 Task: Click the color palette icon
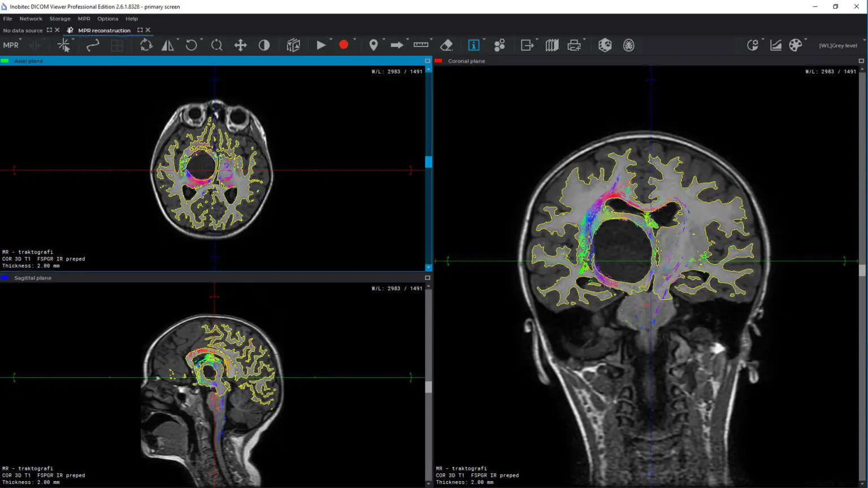coord(795,45)
